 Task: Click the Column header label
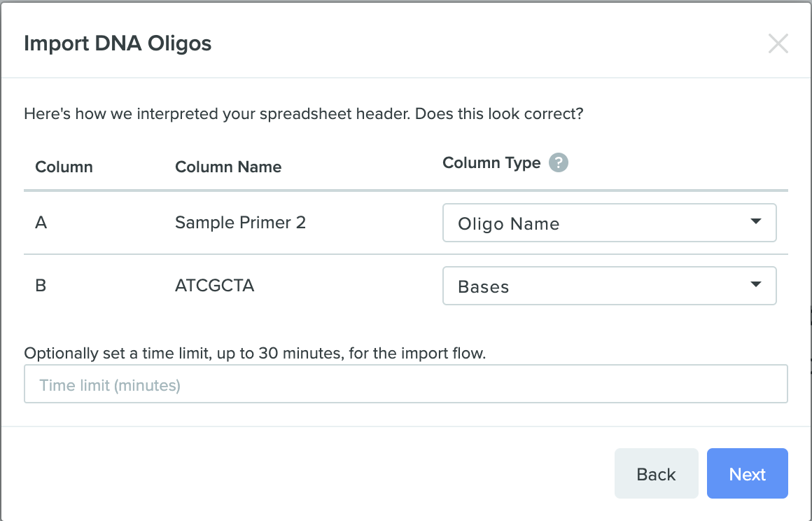click(x=64, y=167)
